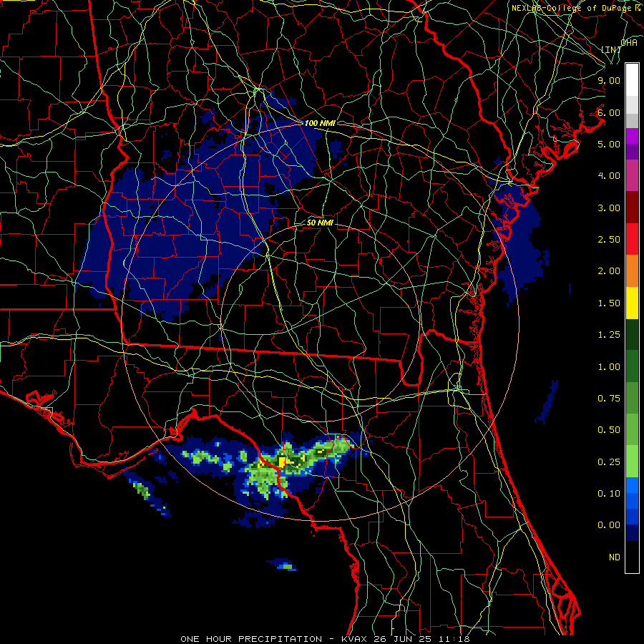Click the 100 NMI range ring label
The image size is (644, 644).
click(320, 123)
